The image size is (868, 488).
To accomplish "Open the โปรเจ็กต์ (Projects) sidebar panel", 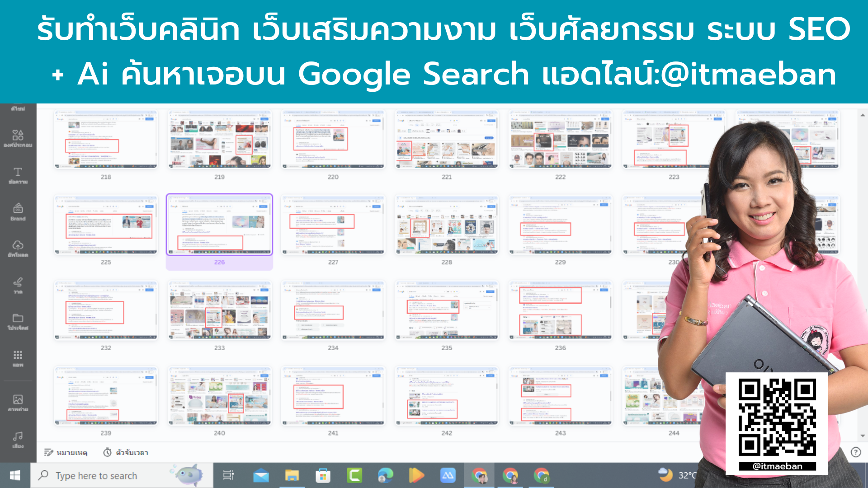I will (18, 322).
